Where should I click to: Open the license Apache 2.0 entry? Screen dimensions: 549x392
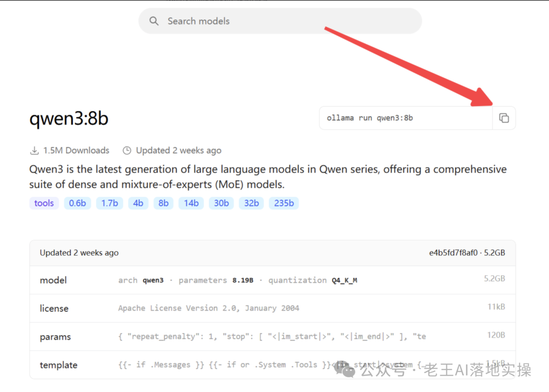coord(54,308)
